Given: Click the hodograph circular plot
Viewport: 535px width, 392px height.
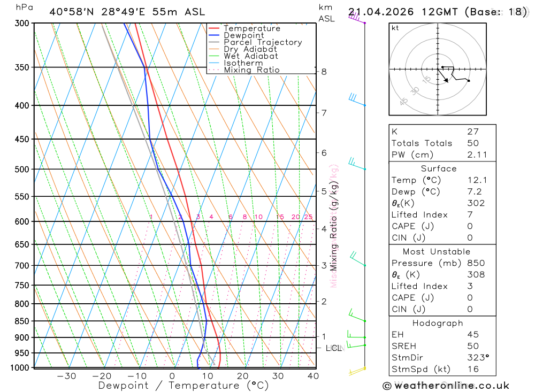Looking at the screenshot, I should 438,70.
